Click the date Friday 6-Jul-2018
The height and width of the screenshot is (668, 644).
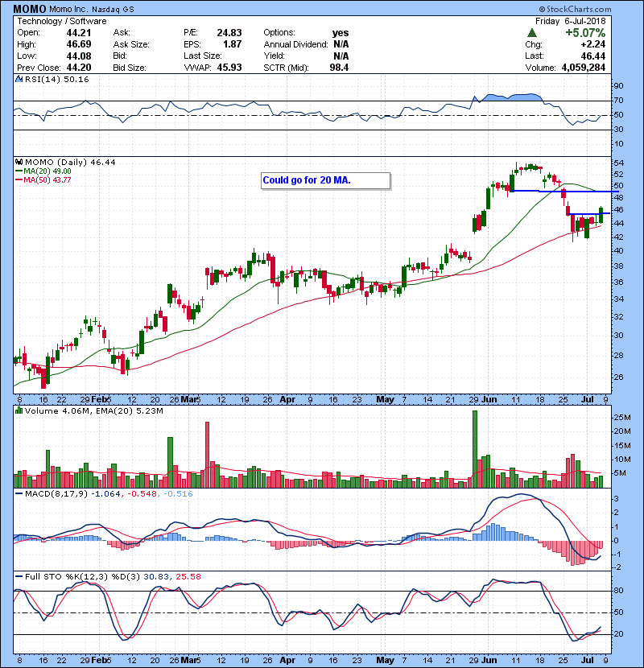pyautogui.click(x=571, y=21)
